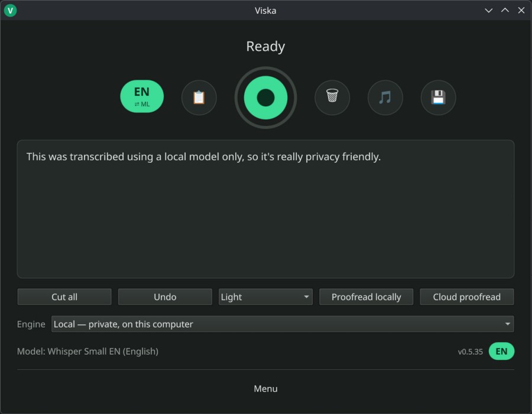
Task: Click the Viska logo in the title bar
Action: coord(10,11)
